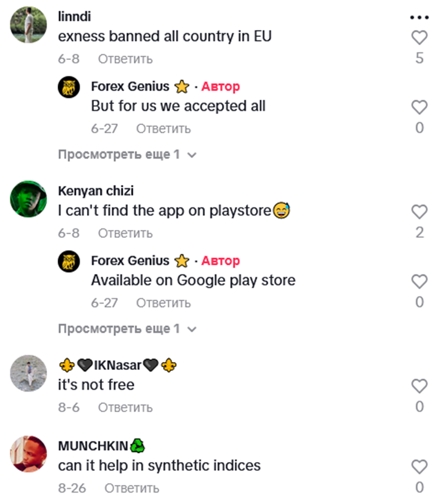Reply to linndi's comment via Ответить
Viewport: 448px width, 499px height.
click(125, 59)
